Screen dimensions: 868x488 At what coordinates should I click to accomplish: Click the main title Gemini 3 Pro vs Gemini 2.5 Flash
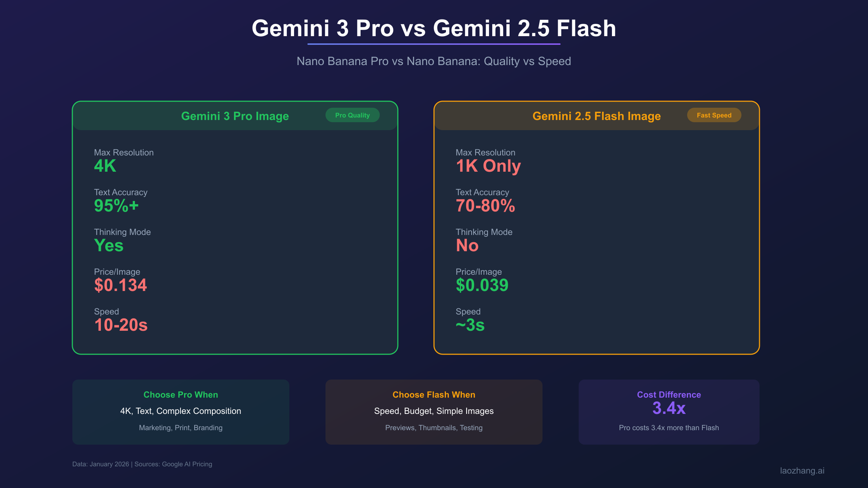pos(434,28)
